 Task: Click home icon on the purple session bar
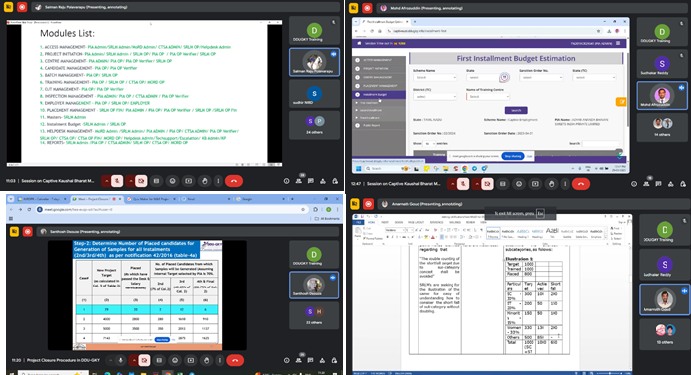click(359, 43)
